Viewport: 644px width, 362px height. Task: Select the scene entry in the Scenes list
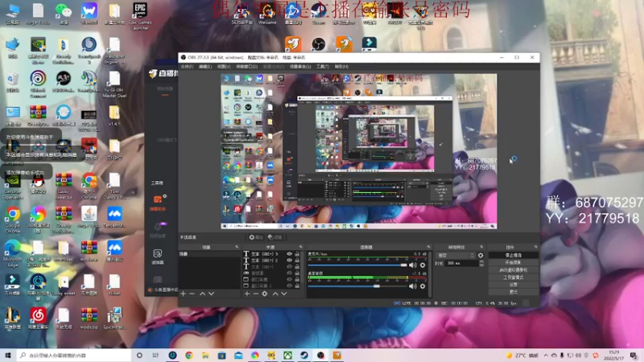[x=208, y=254]
